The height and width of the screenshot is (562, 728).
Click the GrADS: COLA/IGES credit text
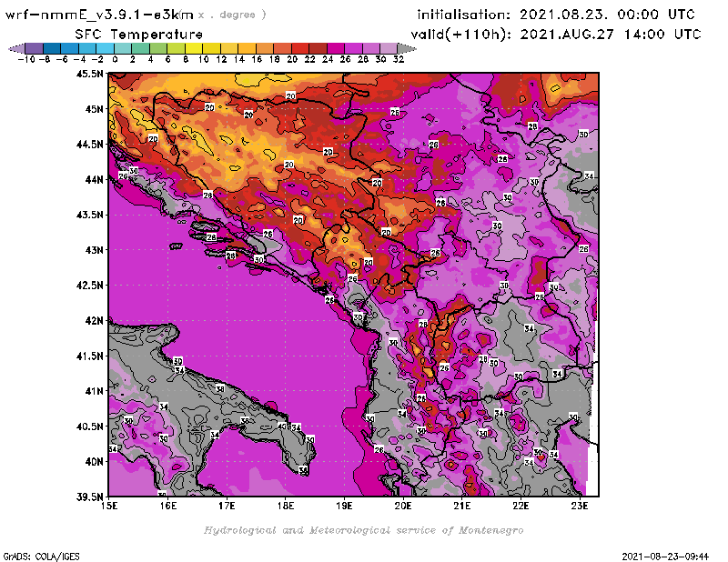point(41,557)
